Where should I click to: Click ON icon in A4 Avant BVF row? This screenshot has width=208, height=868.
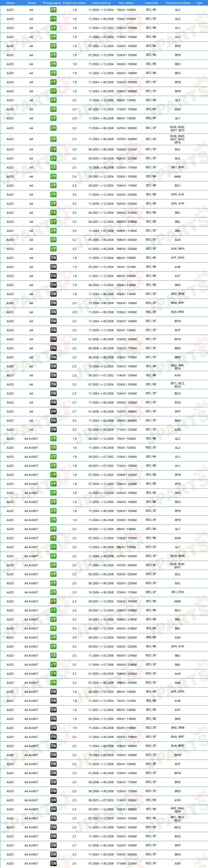click(x=53, y=764)
